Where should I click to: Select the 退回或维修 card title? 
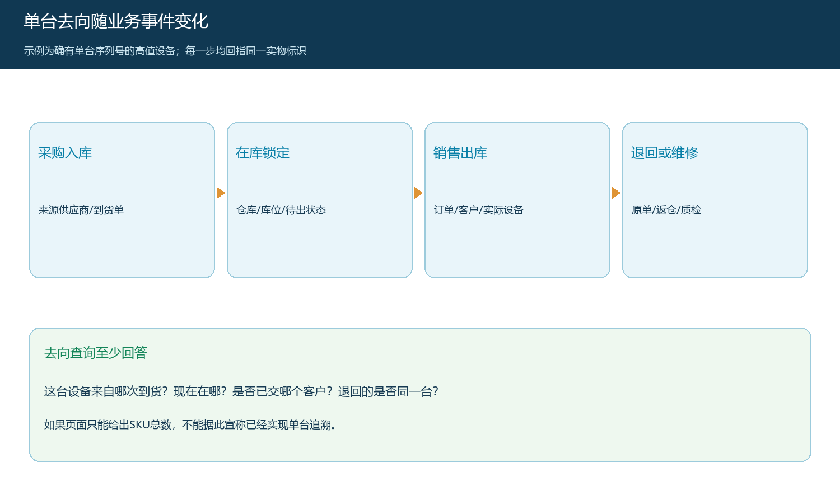[665, 153]
